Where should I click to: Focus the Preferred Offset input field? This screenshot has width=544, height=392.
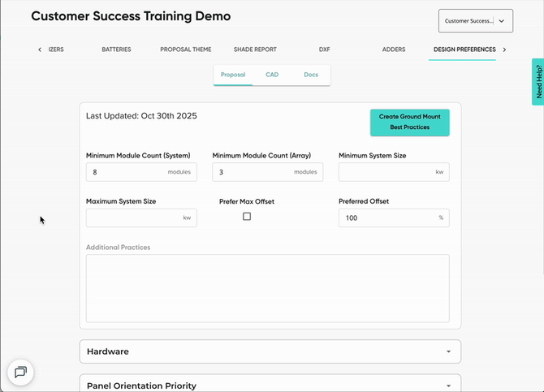[386, 218]
